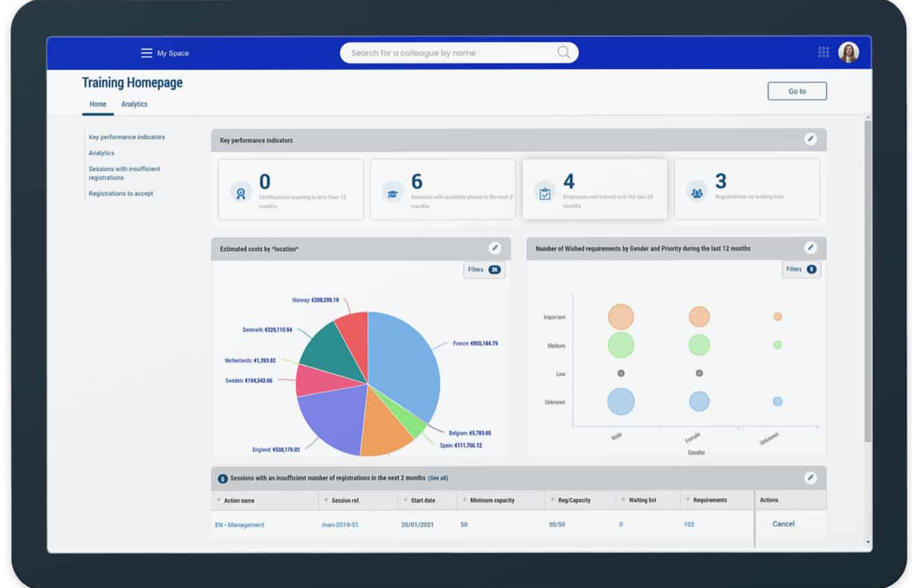Edit the Wished requirements bubble chart widget
912x588 pixels.
coord(810,248)
